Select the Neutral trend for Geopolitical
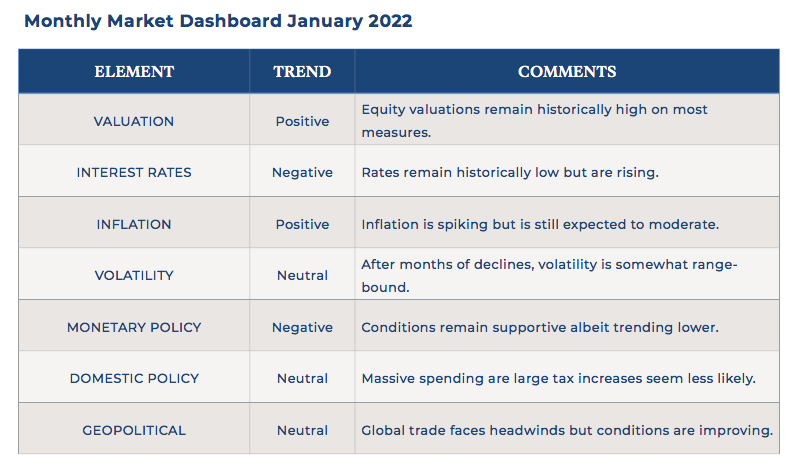 (302, 431)
